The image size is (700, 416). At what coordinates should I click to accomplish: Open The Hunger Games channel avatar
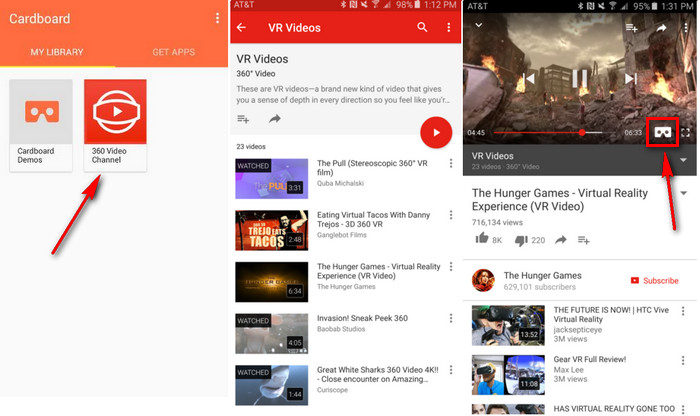click(483, 280)
